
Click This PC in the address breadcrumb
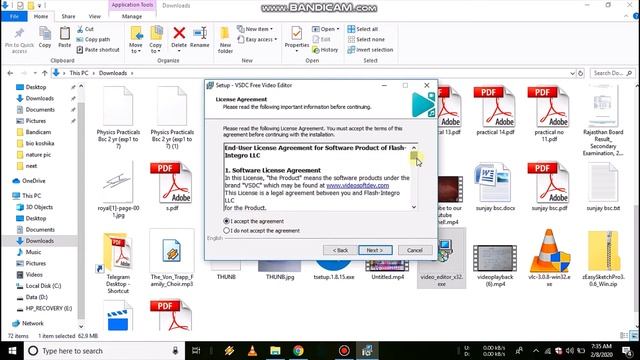click(79, 73)
